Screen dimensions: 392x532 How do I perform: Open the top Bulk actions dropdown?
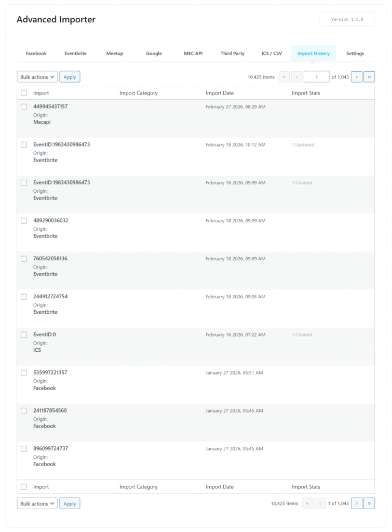[36, 76]
